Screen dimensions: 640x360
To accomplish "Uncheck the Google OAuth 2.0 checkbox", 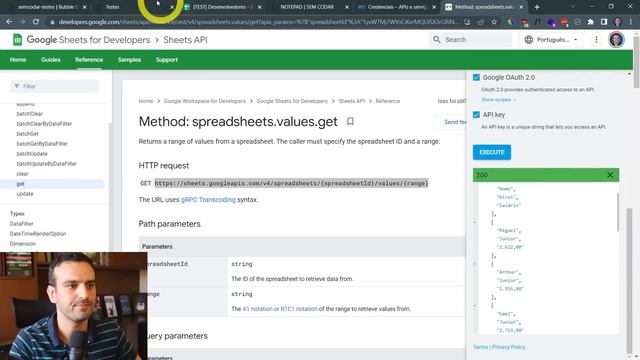I will (x=476, y=77).
